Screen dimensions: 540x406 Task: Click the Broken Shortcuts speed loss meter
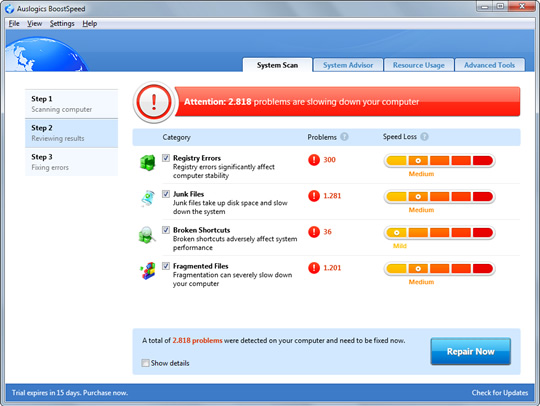click(439, 232)
